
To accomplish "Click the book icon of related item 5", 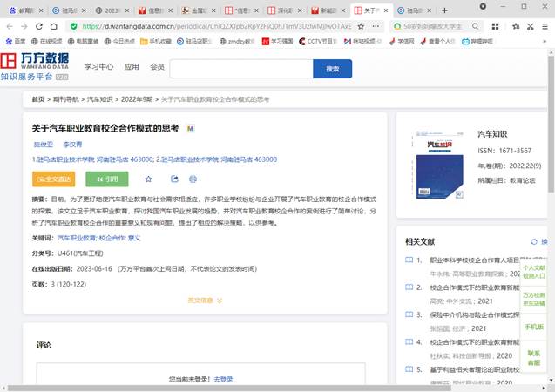I will pos(409,369).
